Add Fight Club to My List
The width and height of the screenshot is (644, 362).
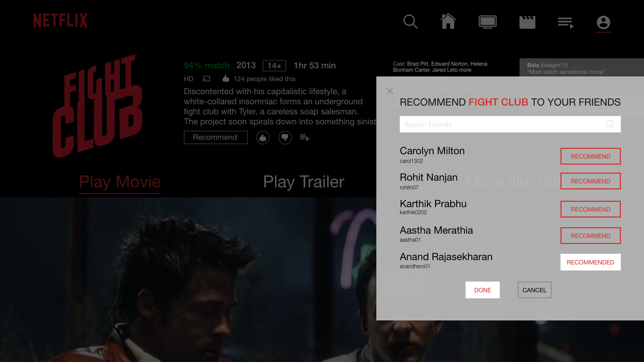point(305,138)
